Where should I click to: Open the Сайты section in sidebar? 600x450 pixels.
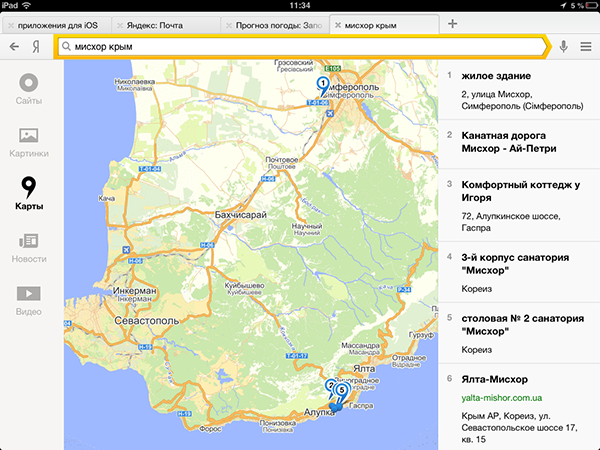pyautogui.click(x=29, y=89)
